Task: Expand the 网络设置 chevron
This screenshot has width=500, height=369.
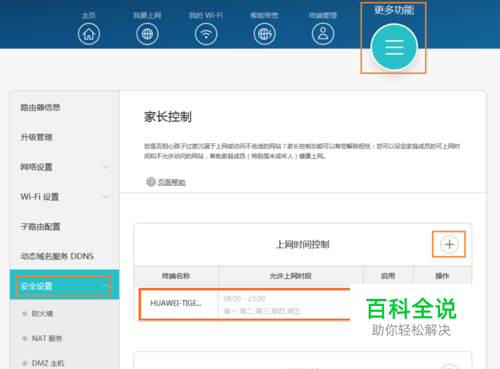Action: [x=106, y=167]
